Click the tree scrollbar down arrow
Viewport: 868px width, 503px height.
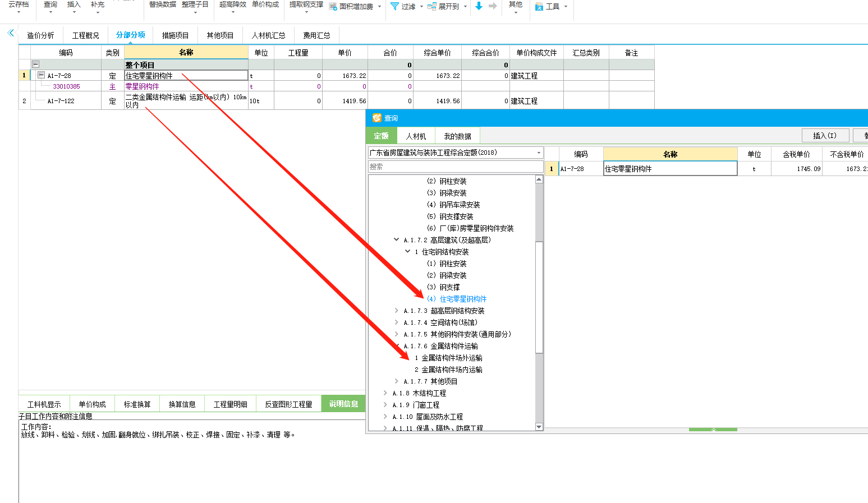(539, 427)
